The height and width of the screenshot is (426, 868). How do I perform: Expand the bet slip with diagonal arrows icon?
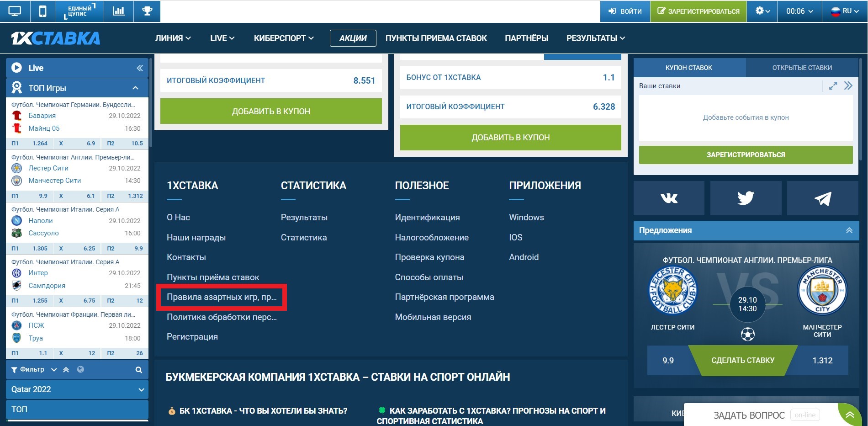(833, 86)
